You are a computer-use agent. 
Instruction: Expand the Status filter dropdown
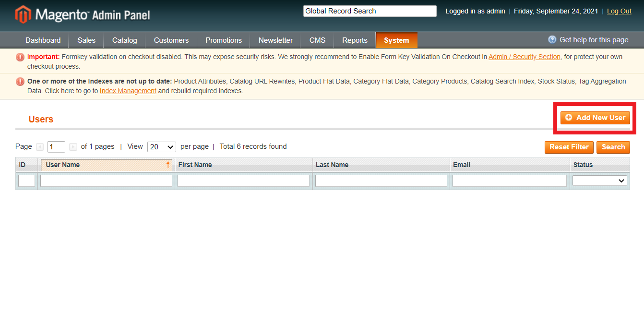599,181
